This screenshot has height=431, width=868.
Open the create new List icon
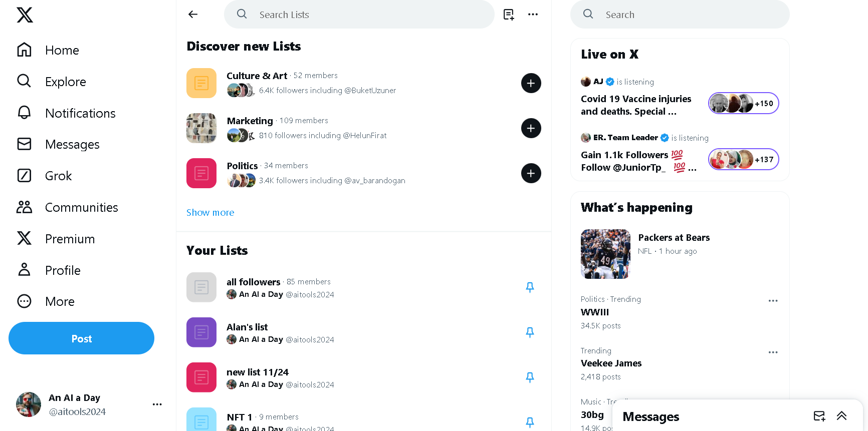pos(508,14)
